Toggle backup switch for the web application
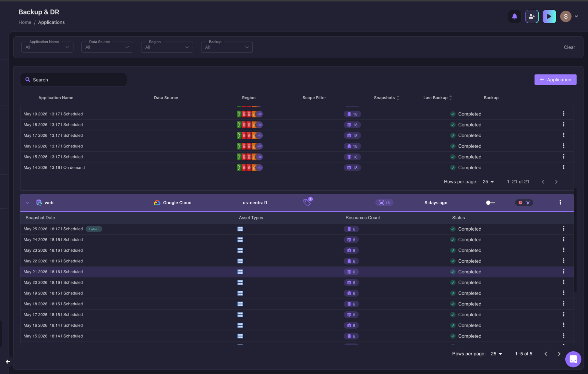The width and height of the screenshot is (588, 374). point(490,203)
